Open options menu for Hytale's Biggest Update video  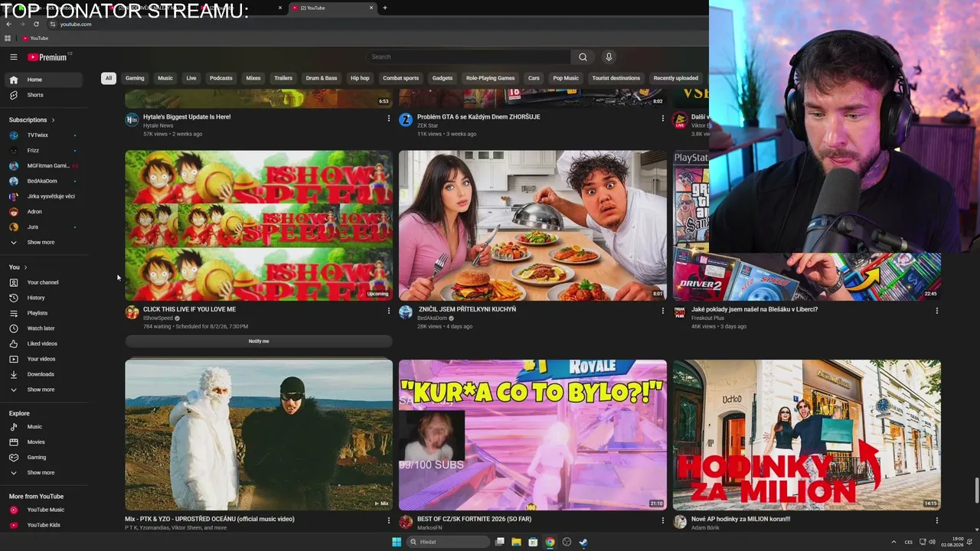pyautogui.click(x=388, y=119)
